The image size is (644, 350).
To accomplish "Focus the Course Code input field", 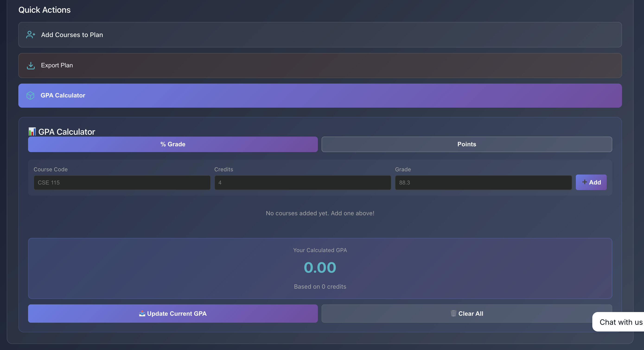I will tap(122, 183).
